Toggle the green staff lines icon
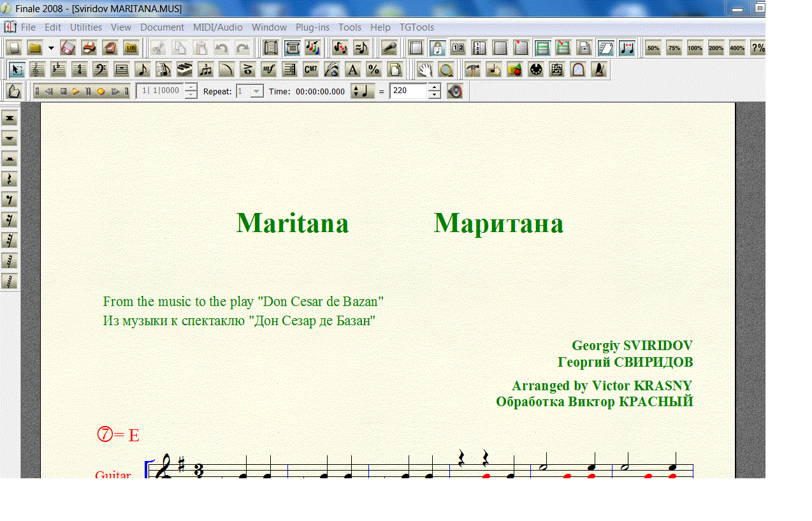 [542, 48]
